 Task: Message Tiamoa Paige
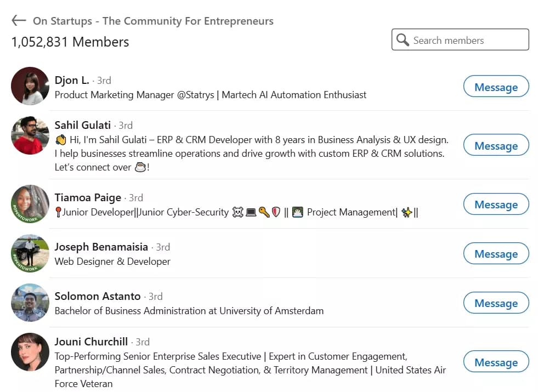tap(496, 204)
